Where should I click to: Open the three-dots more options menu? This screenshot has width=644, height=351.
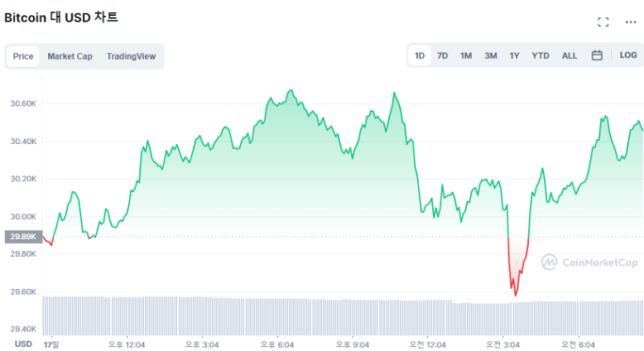[630, 22]
